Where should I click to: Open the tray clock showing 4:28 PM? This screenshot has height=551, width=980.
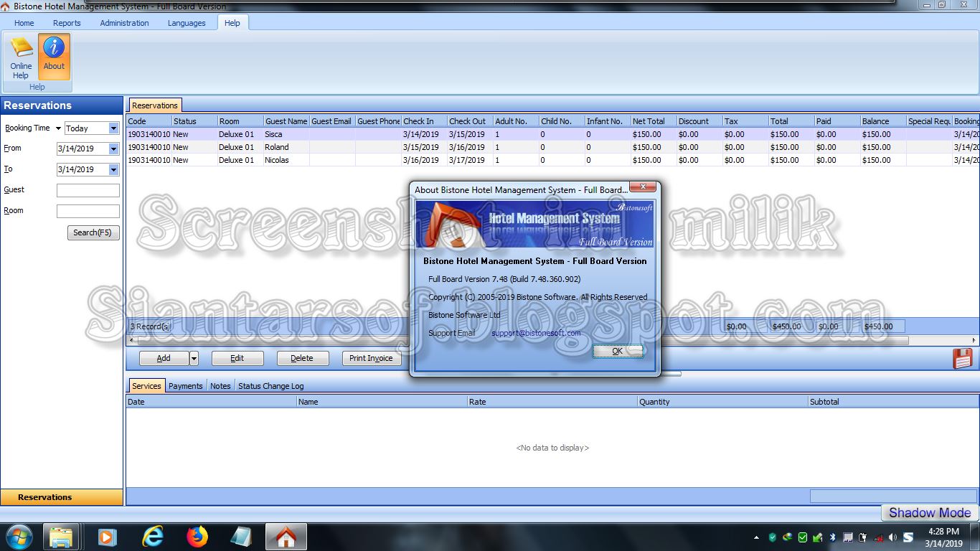click(943, 537)
